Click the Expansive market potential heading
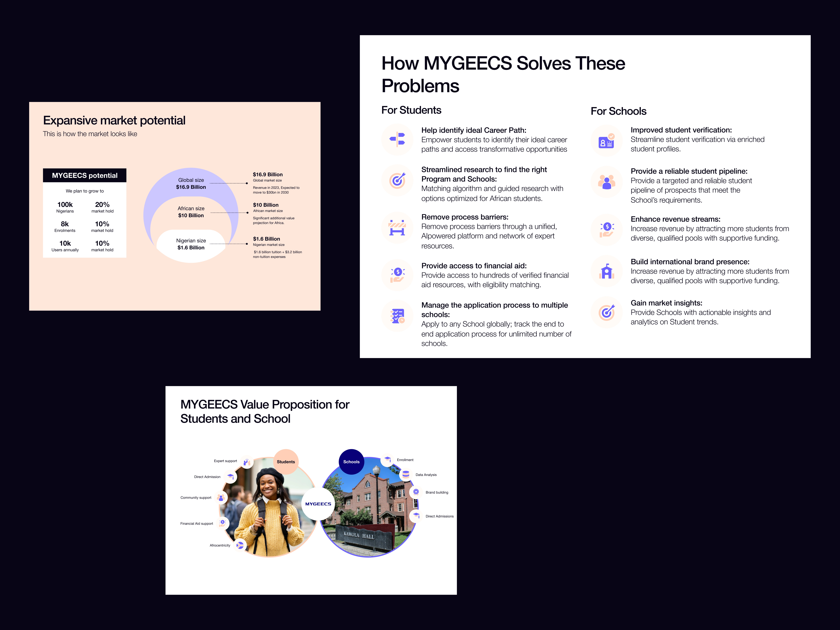Screen dimensions: 840x630 point(114,120)
